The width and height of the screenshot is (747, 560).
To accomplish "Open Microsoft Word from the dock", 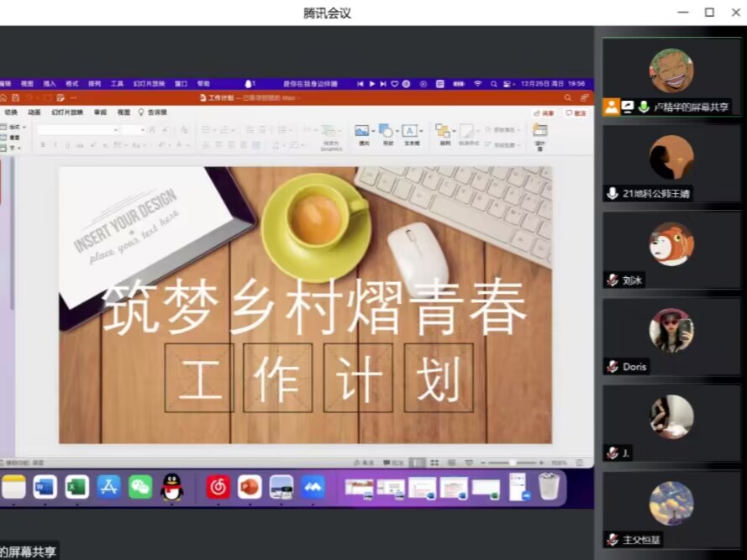I will coord(45,486).
